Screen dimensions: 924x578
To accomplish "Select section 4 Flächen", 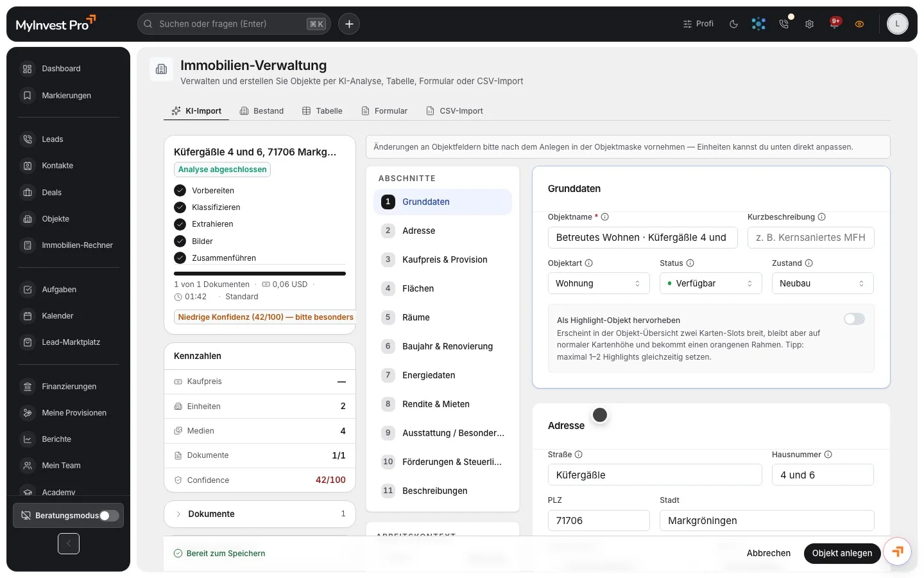I will 443,288.
